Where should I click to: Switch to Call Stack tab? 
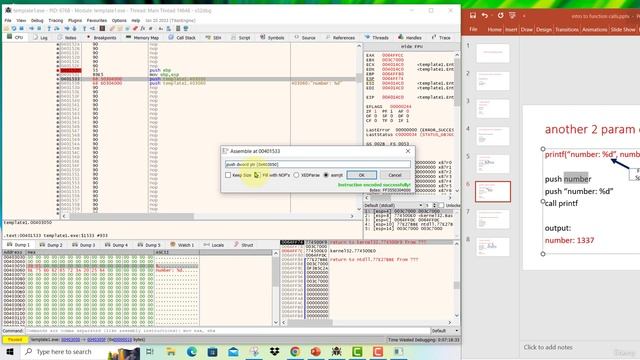click(182, 38)
